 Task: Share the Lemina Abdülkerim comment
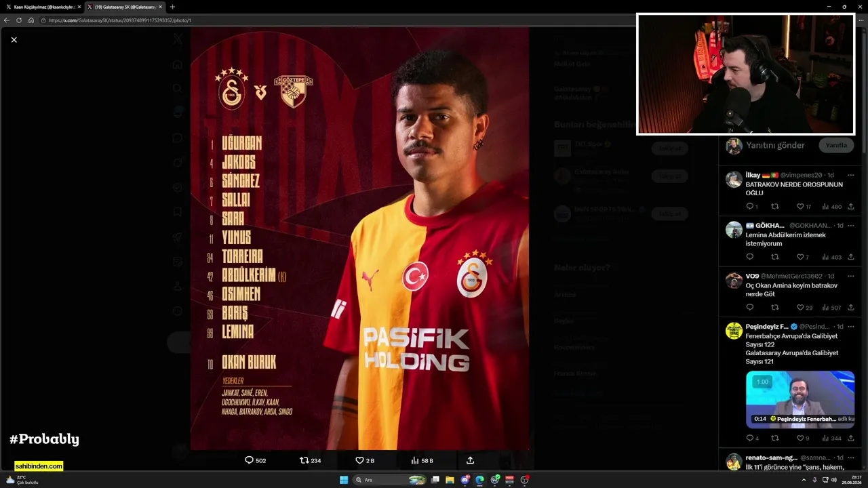(850, 257)
